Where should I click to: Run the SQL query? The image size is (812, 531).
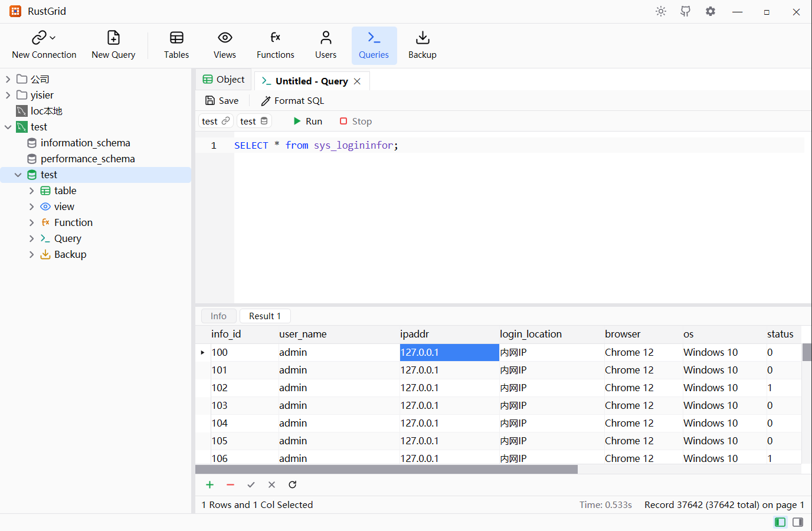(307, 121)
